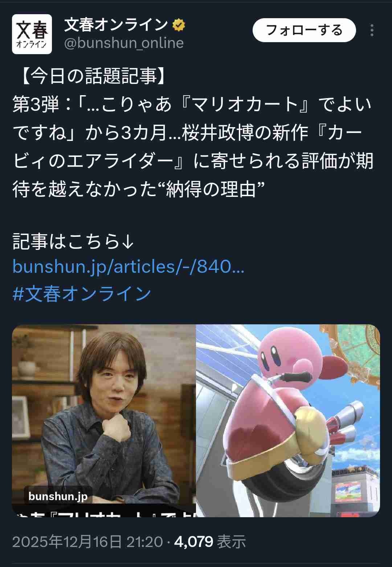
Task: Tap the 桜井政博の新作 text in post
Action: pyautogui.click(x=245, y=132)
